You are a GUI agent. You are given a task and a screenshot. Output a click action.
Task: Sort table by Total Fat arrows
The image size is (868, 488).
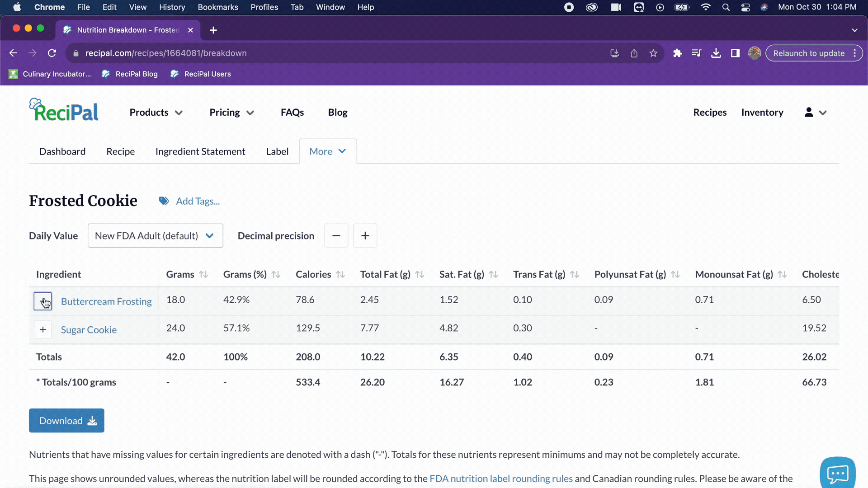[x=420, y=275]
